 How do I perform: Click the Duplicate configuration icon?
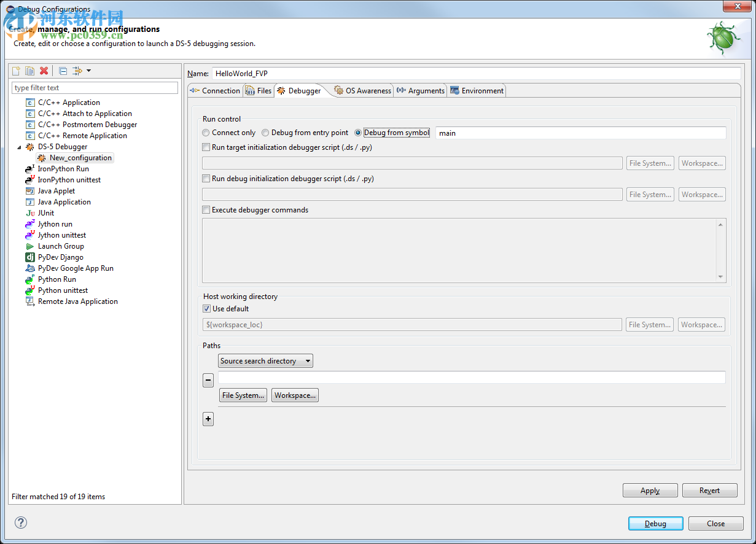tap(29, 71)
